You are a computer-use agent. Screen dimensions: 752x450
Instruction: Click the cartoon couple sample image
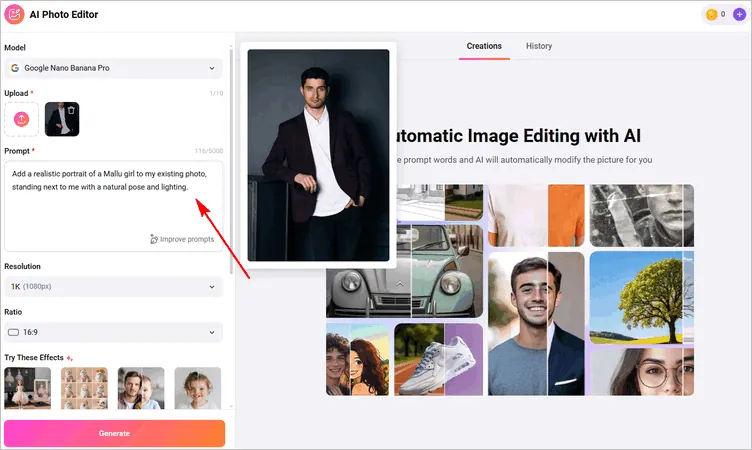click(357, 359)
